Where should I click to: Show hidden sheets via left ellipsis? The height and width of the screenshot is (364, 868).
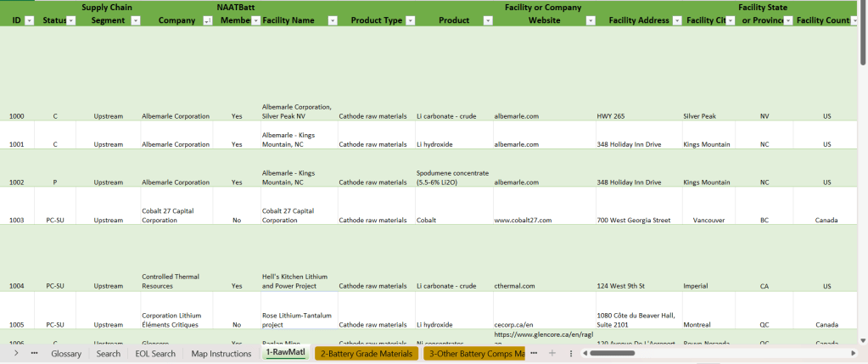point(34,353)
